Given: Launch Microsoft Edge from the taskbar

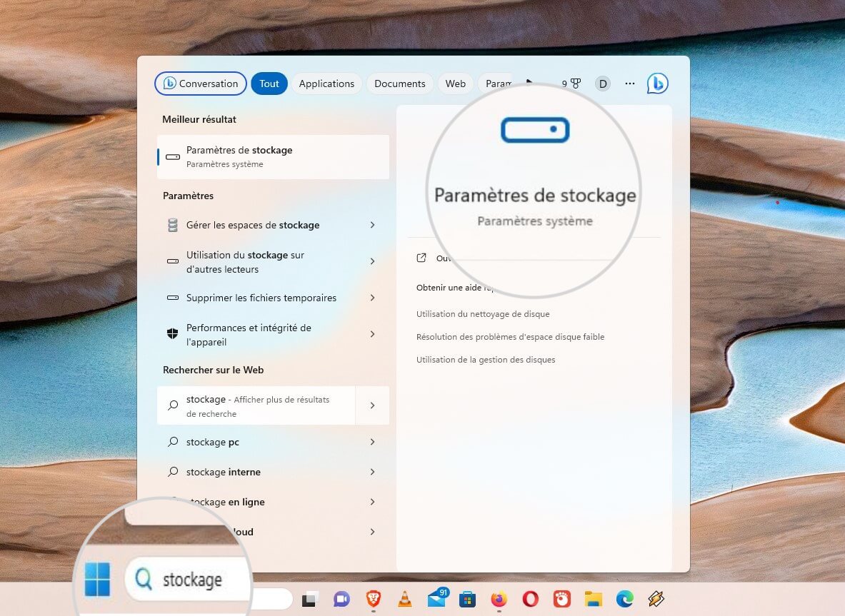Looking at the screenshot, I should click(x=624, y=599).
